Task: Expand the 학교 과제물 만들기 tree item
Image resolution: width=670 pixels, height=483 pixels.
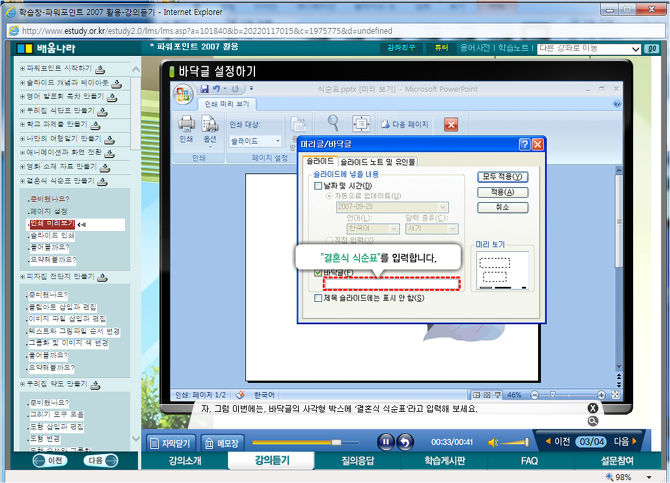Action: pyautogui.click(x=22, y=124)
